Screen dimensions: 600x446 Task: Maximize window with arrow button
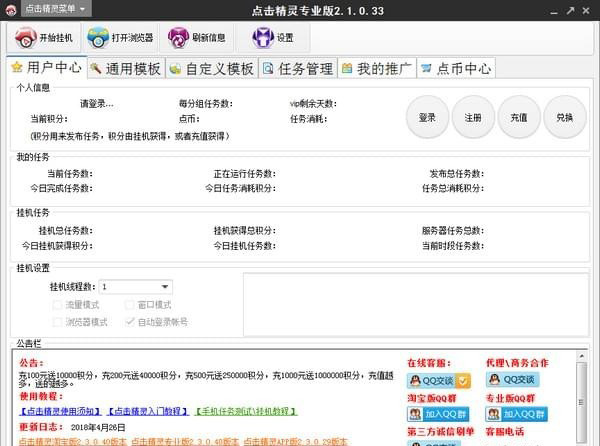(x=570, y=11)
